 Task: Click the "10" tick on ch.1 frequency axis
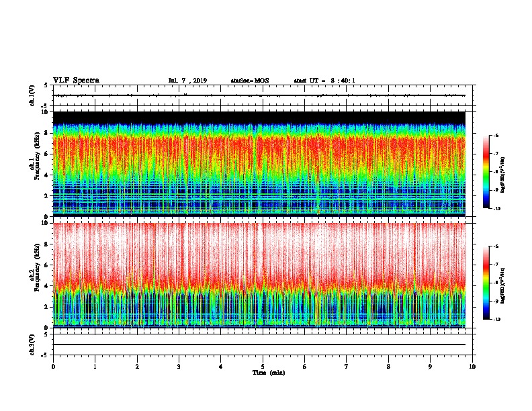pyautogui.click(x=44, y=112)
